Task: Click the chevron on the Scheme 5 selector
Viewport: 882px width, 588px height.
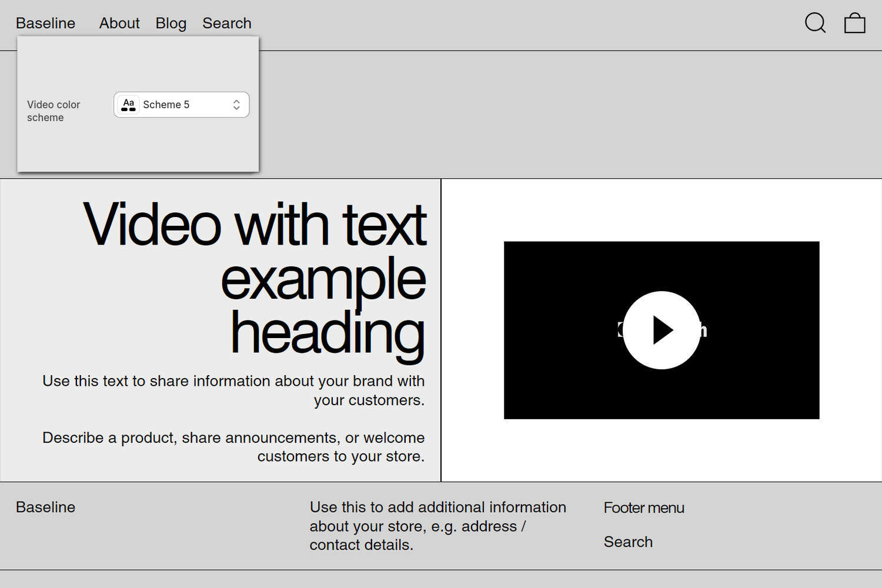Action: coord(236,104)
